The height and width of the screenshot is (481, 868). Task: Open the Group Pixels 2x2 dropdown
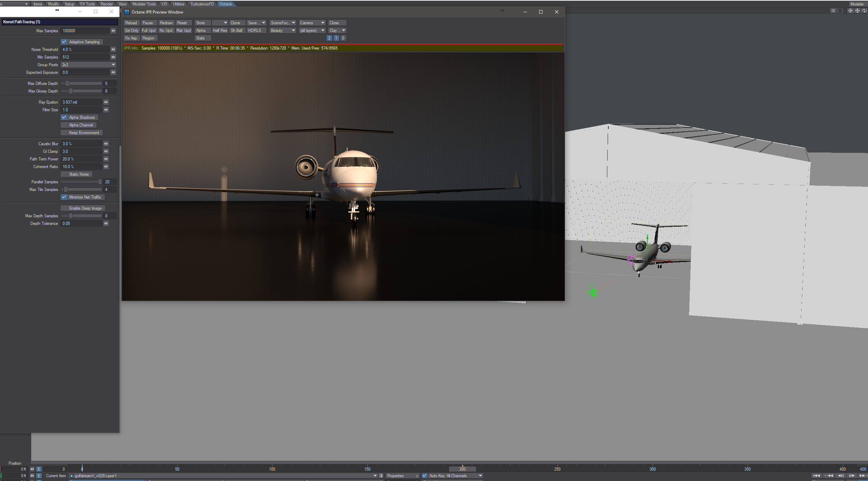88,65
